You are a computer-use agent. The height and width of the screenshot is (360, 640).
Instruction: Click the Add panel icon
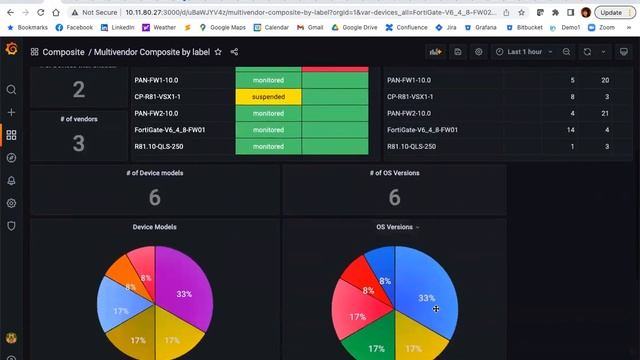pos(436,52)
